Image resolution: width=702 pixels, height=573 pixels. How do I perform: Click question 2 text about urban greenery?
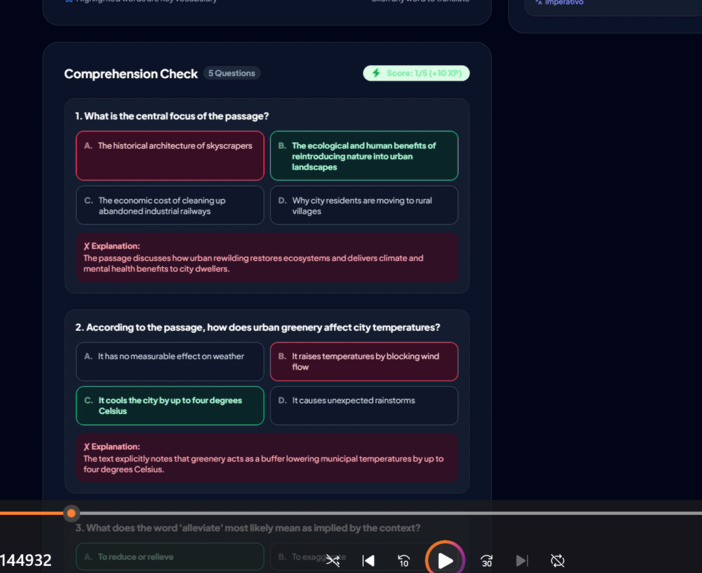click(257, 327)
